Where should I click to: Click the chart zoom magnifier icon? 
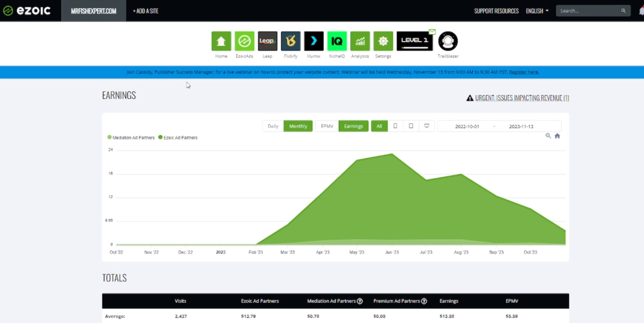pyautogui.click(x=548, y=136)
